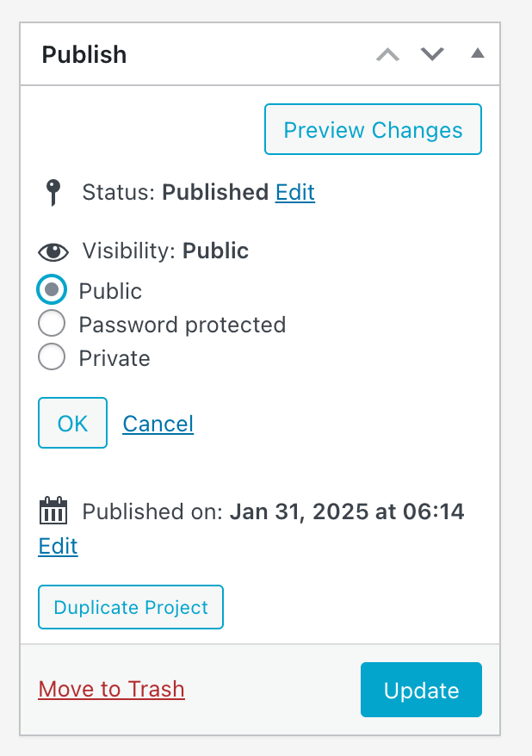Click the down arrow in Publish header
The height and width of the screenshot is (756, 532).
(432, 53)
